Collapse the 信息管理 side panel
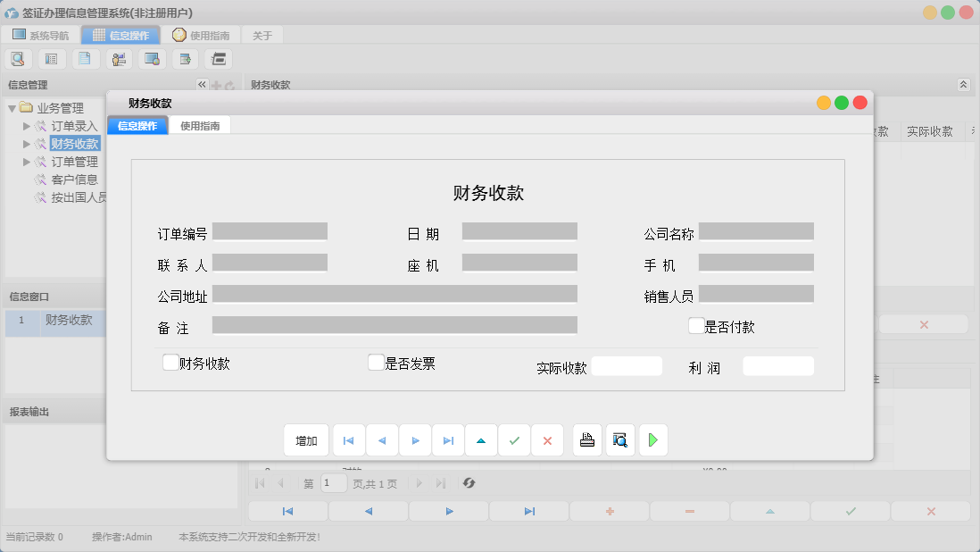The width and height of the screenshot is (980, 552). (x=203, y=84)
